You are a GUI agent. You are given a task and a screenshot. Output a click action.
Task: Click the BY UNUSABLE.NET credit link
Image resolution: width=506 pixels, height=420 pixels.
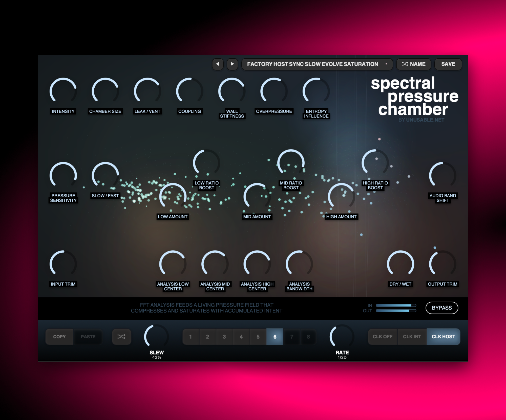421,120
